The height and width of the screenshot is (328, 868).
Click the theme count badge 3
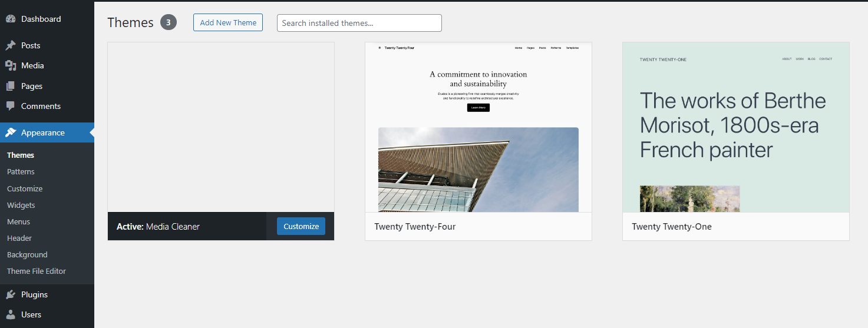(x=169, y=22)
